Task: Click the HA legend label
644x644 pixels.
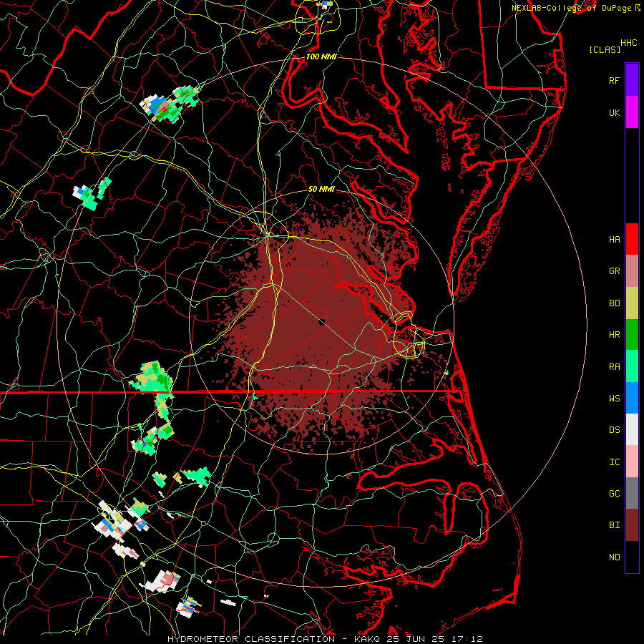Action: (615, 240)
